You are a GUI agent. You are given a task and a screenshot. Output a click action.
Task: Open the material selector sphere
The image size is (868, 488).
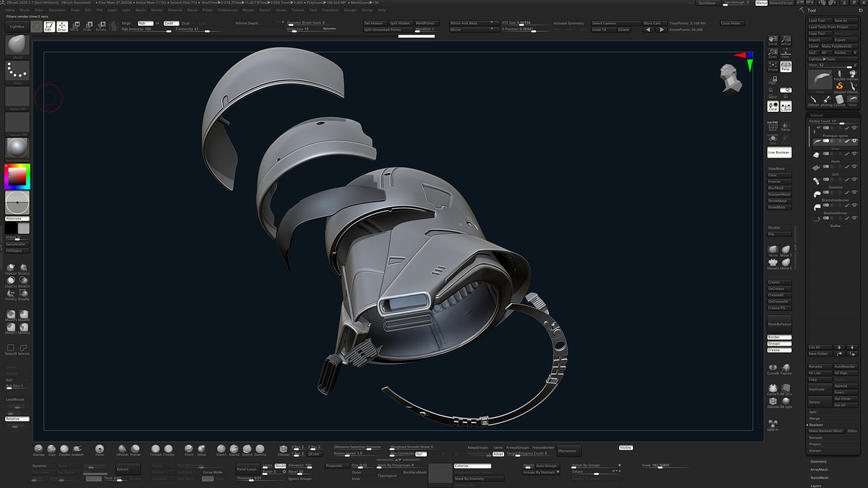17,150
